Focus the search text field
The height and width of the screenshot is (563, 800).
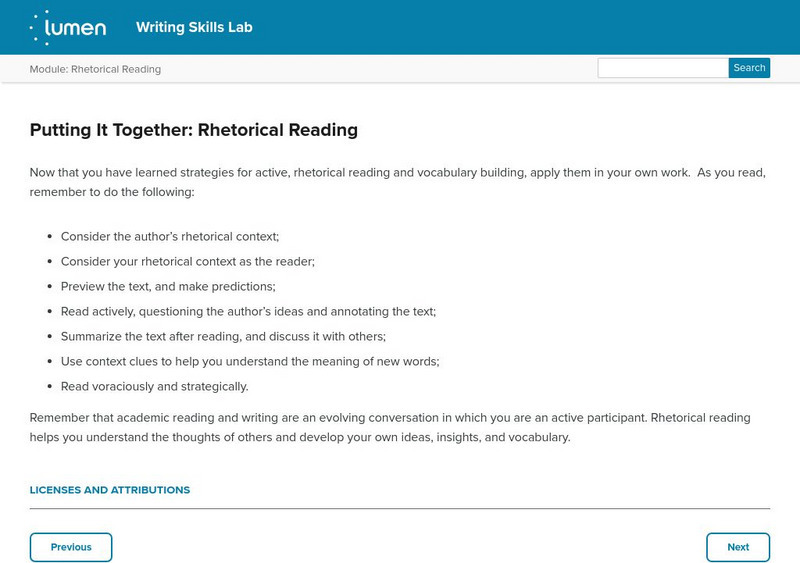[663, 68]
